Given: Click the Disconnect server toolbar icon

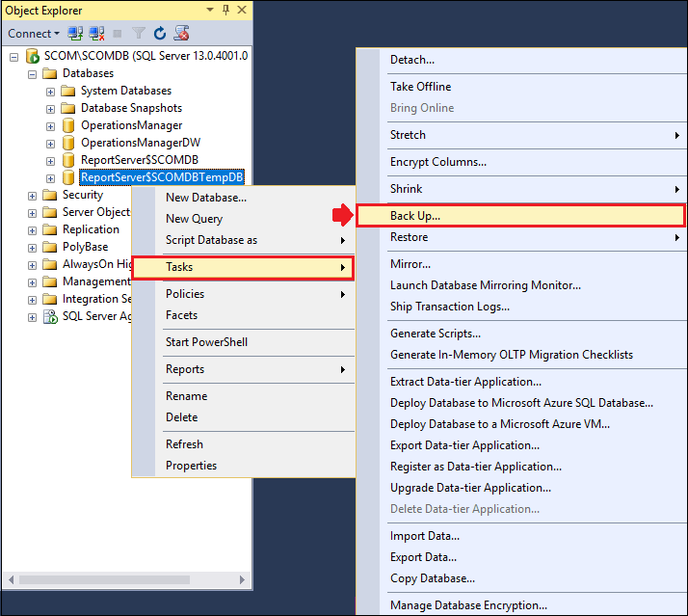Looking at the screenshot, I should coord(96,34).
